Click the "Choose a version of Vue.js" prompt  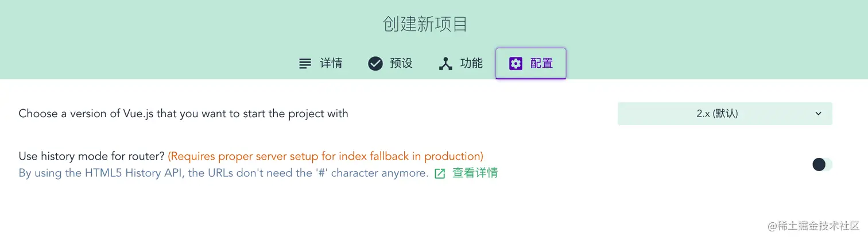tap(183, 114)
